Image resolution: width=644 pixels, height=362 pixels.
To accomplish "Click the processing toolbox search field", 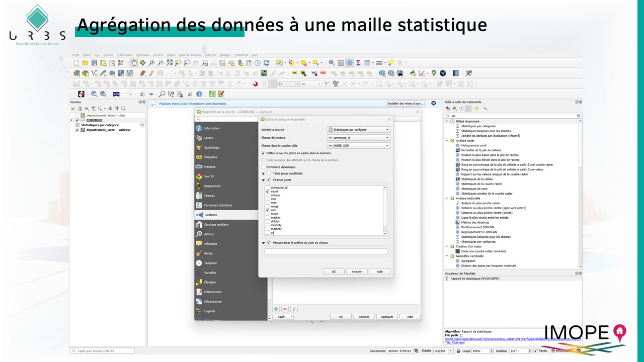I will [513, 115].
